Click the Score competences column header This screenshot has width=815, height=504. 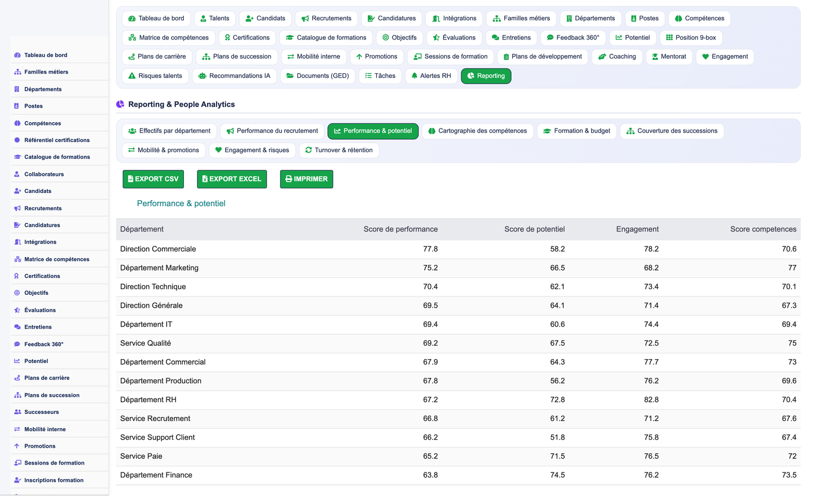pyautogui.click(x=763, y=229)
